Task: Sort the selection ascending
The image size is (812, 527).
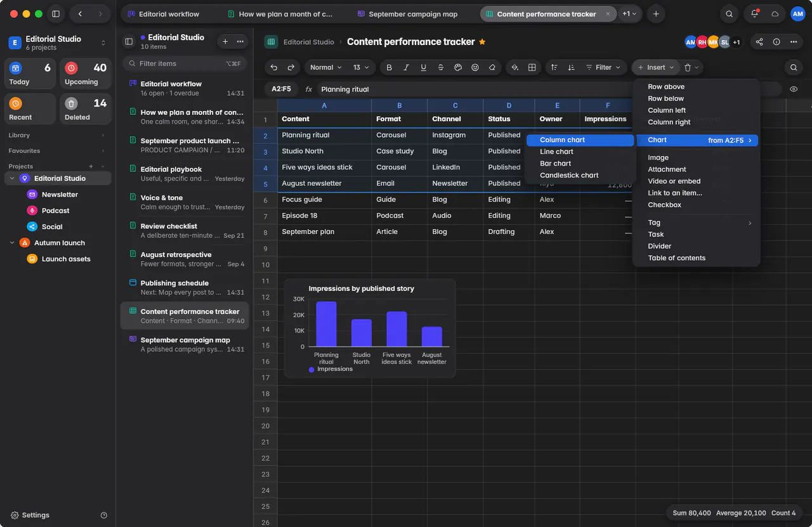Action: tap(554, 67)
